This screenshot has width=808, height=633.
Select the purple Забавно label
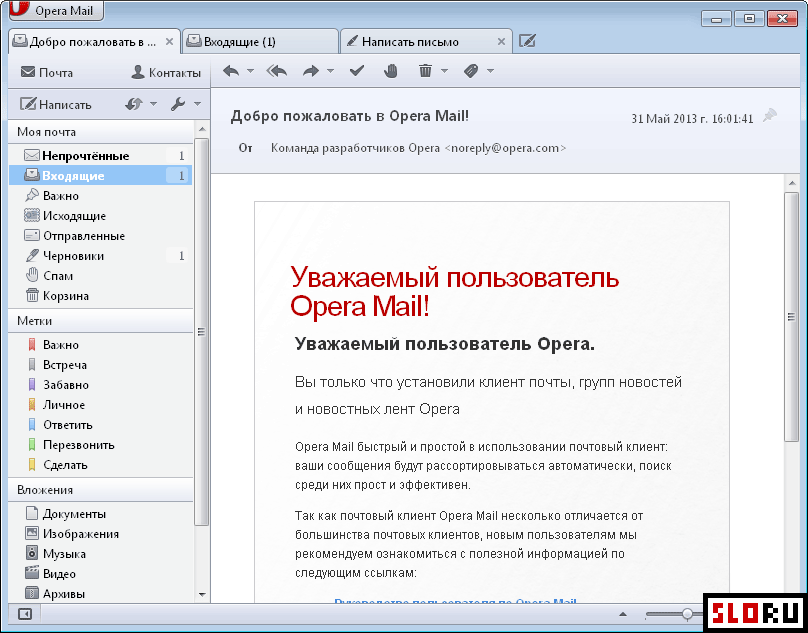[100, 385]
